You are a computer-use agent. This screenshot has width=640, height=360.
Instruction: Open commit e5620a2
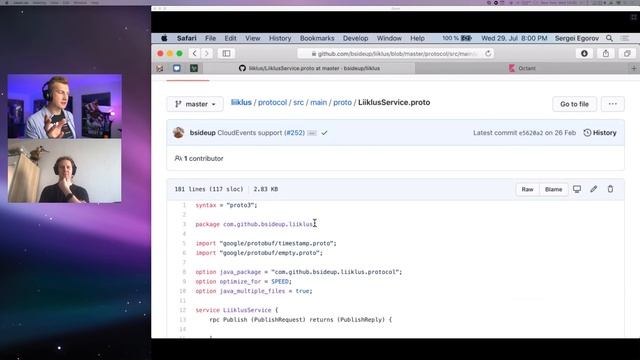[531, 133]
